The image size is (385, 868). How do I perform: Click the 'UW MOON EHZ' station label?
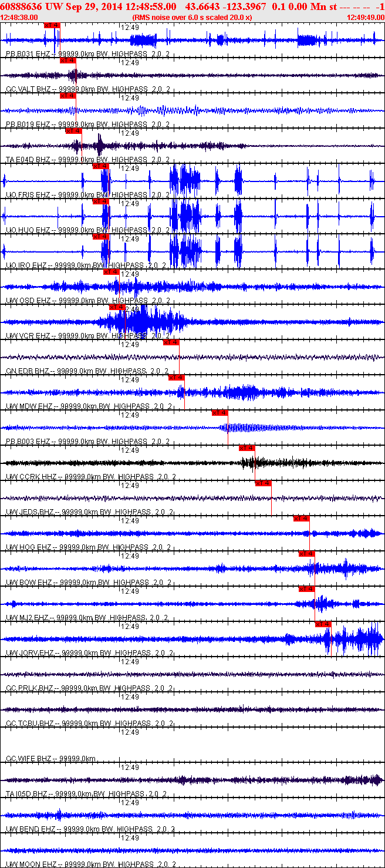[31, 864]
